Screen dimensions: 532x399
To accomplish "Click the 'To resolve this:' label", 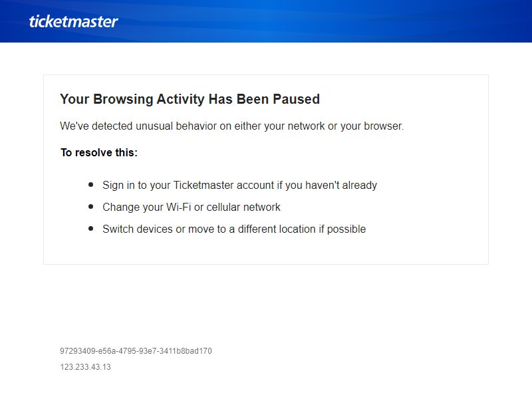I will (98, 152).
